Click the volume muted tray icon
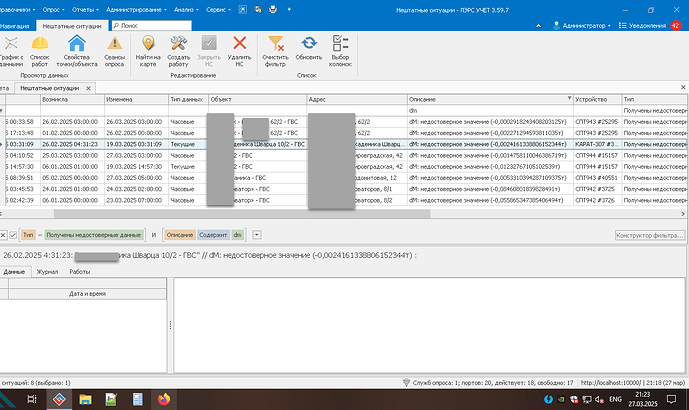Screen dimensions: 689x410 pos(599,399)
